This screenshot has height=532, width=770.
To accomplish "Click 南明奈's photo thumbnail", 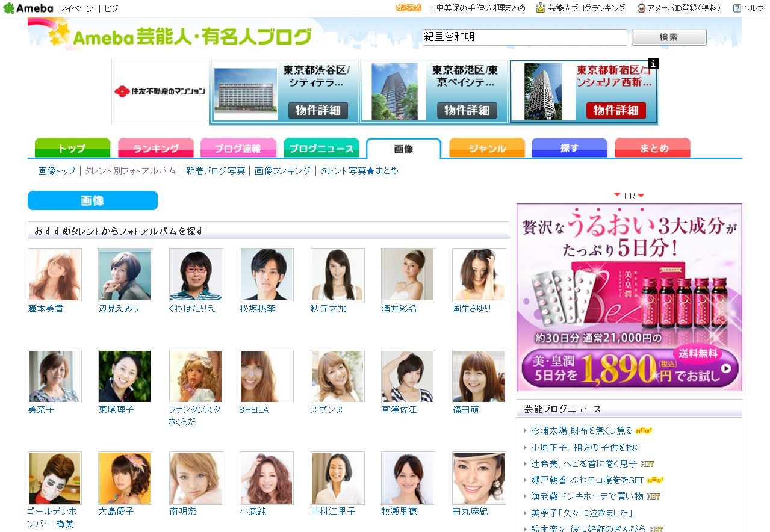I will [x=196, y=478].
